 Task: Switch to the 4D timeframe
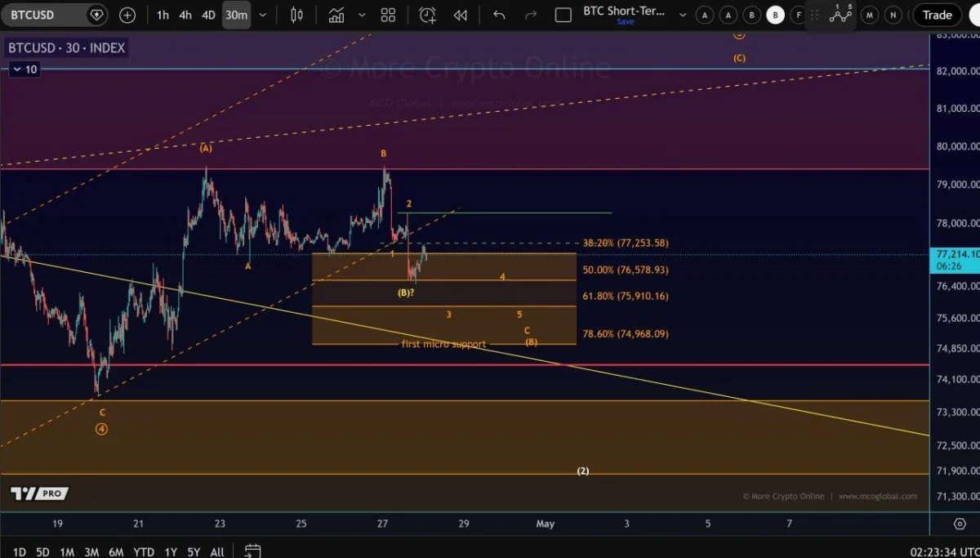point(209,15)
